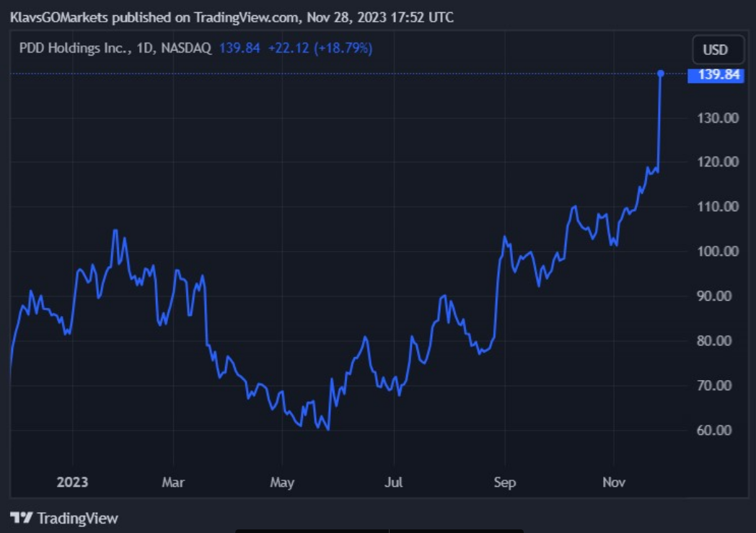This screenshot has height=533, width=756.
Task: Click the Jul time axis label
Action: [x=393, y=482]
